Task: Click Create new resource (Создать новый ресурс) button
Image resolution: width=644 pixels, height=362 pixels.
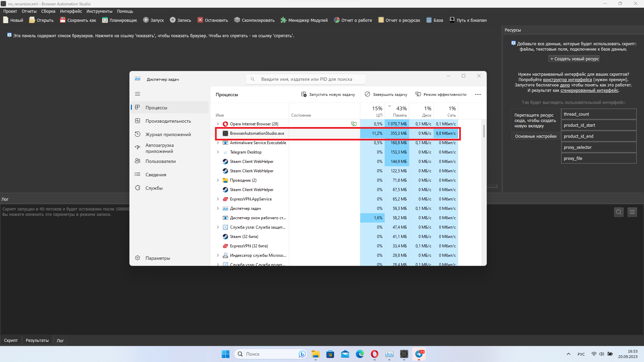Action: click(574, 59)
